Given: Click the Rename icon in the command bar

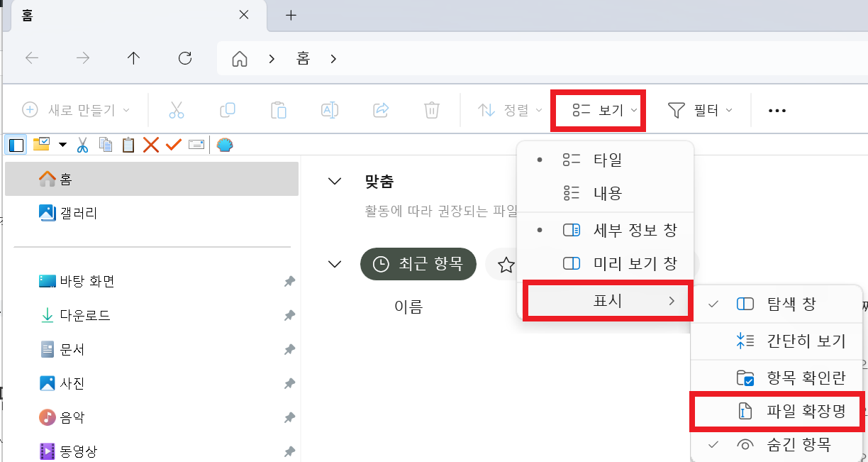Looking at the screenshot, I should [330, 110].
